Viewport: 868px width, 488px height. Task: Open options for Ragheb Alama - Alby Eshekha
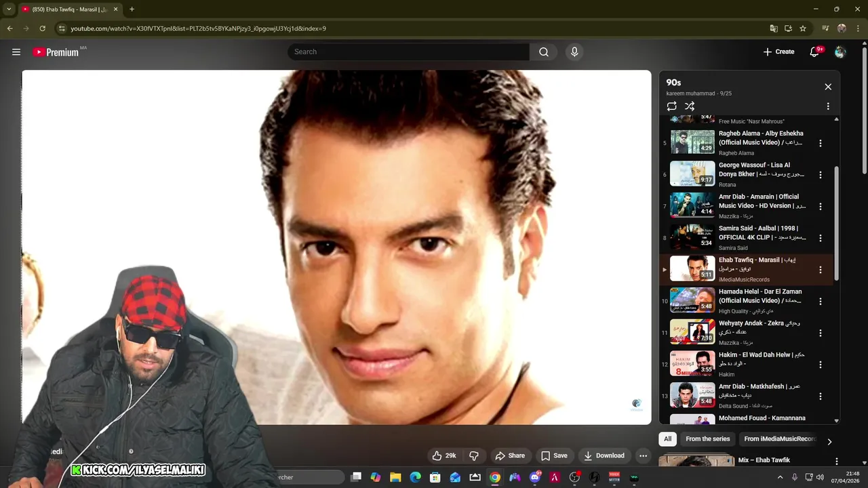pyautogui.click(x=821, y=143)
